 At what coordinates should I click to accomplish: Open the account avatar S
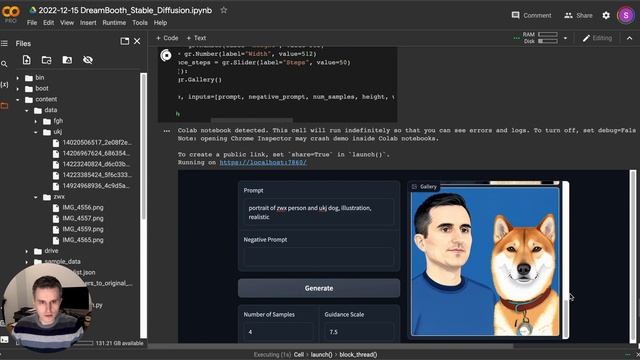point(625,15)
